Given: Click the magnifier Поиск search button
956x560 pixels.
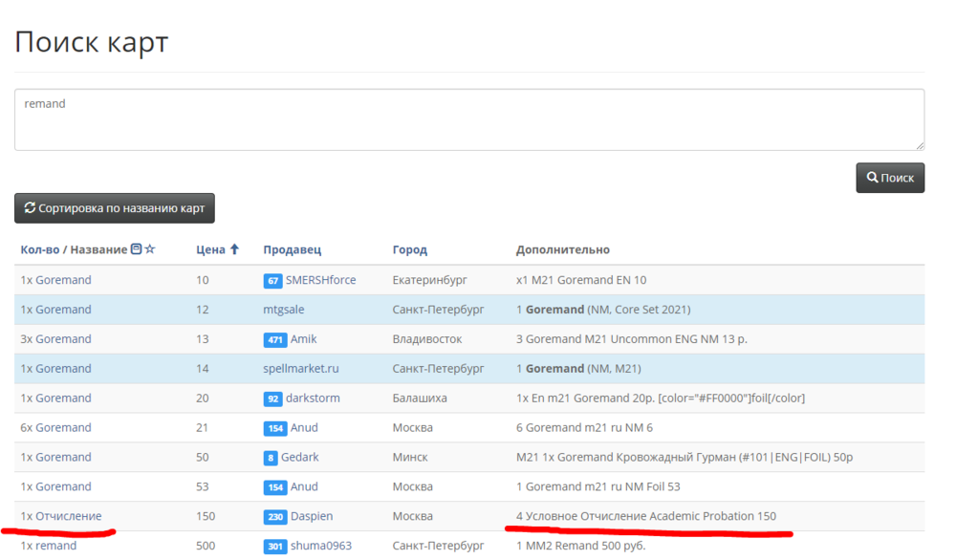Looking at the screenshot, I should tap(890, 178).
